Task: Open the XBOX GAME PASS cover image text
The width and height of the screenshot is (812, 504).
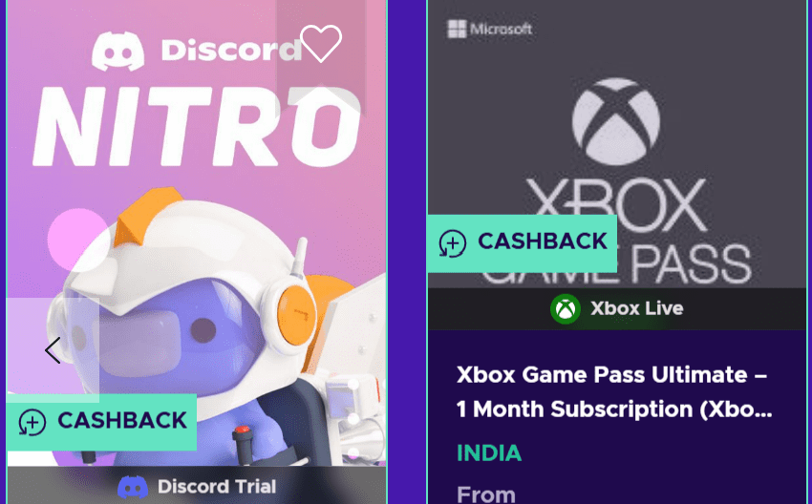Action: (616, 230)
